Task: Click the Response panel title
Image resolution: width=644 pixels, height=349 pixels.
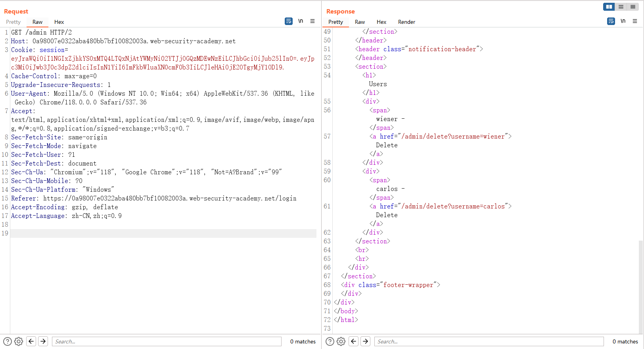Action: click(x=341, y=11)
